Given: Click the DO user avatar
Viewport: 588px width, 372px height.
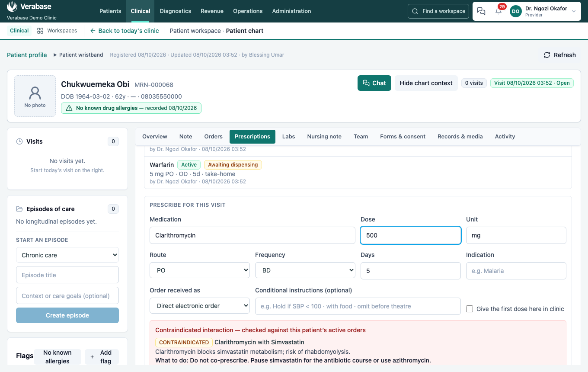Looking at the screenshot, I should tap(516, 11).
